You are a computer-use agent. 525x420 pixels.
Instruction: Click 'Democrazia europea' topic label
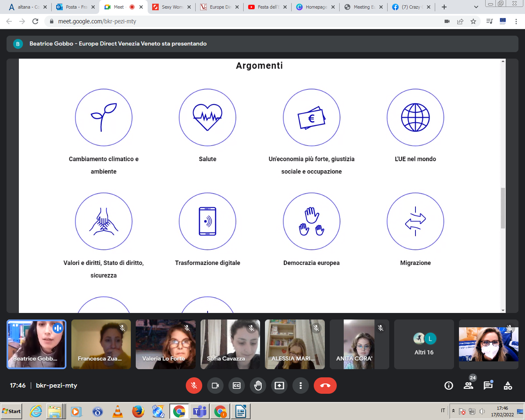click(x=312, y=263)
